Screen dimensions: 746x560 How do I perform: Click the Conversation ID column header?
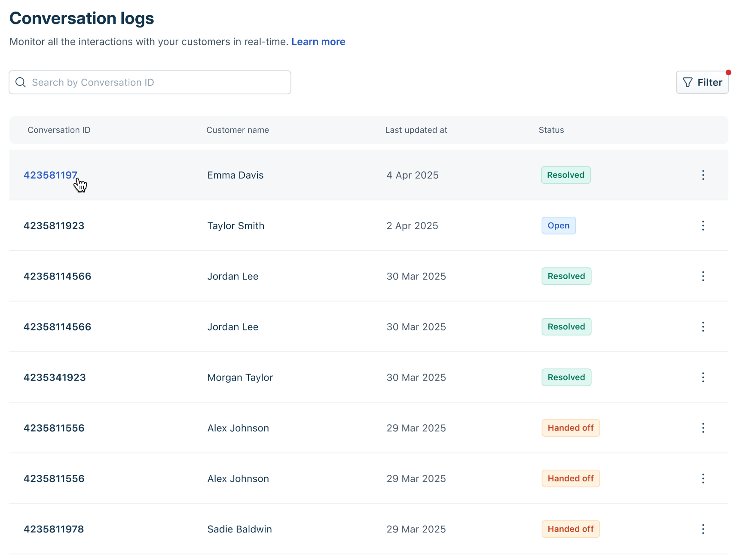[x=59, y=130]
